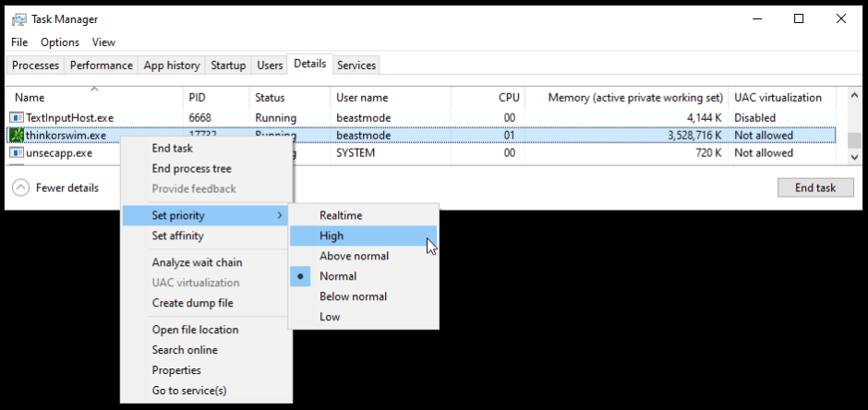Switch to the Processes tab

pyautogui.click(x=35, y=66)
